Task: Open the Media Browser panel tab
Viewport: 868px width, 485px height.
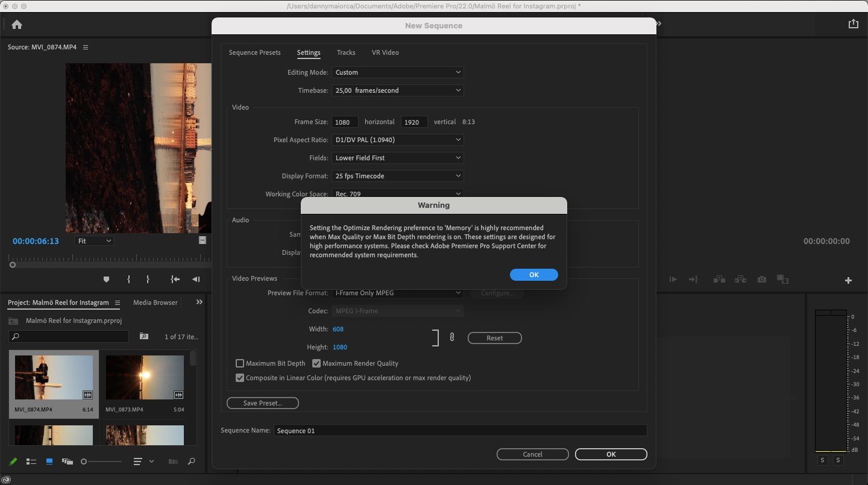Action: [156, 302]
